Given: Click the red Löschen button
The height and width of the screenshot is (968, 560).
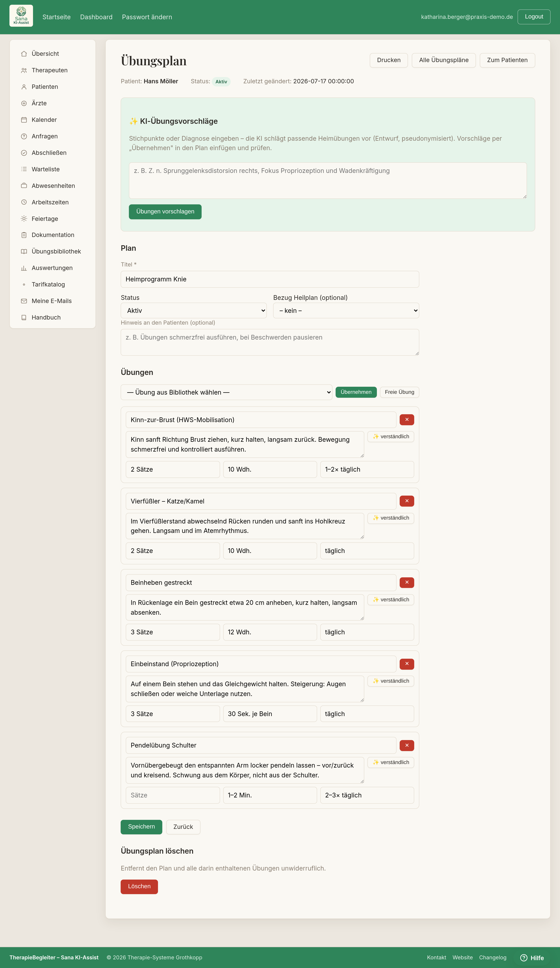Looking at the screenshot, I should tap(139, 887).
